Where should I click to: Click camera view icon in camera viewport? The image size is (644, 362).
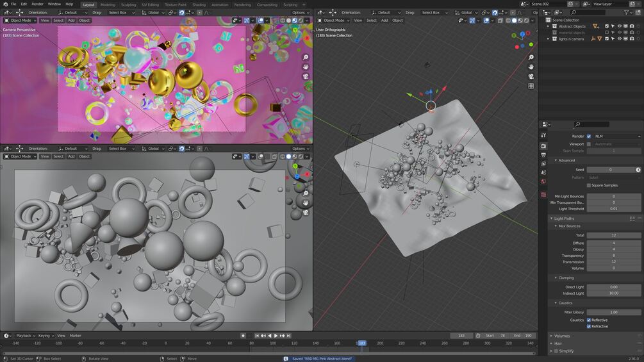click(x=306, y=76)
